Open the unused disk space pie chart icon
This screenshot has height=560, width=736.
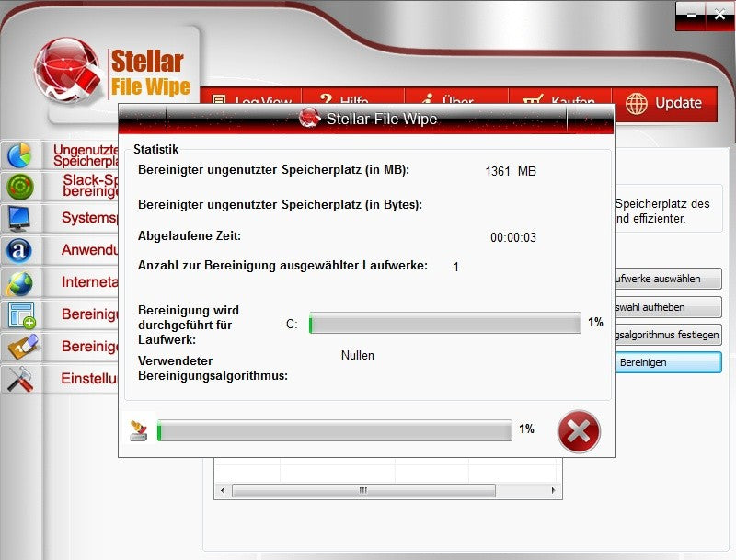[19, 155]
